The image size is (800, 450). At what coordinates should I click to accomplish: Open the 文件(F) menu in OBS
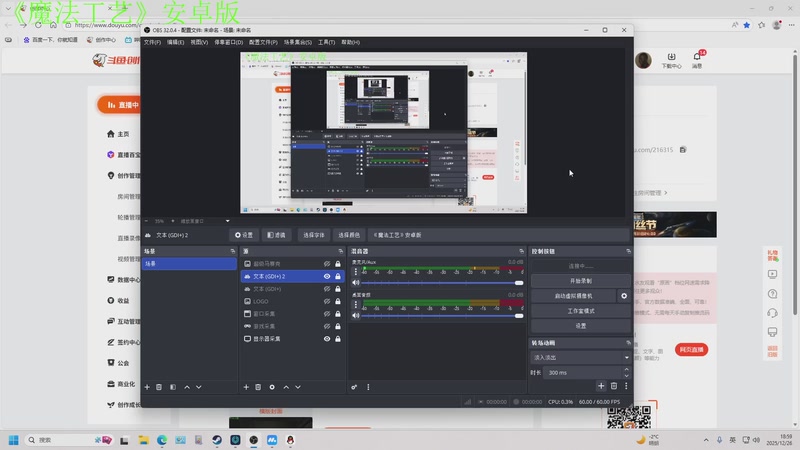[152, 42]
